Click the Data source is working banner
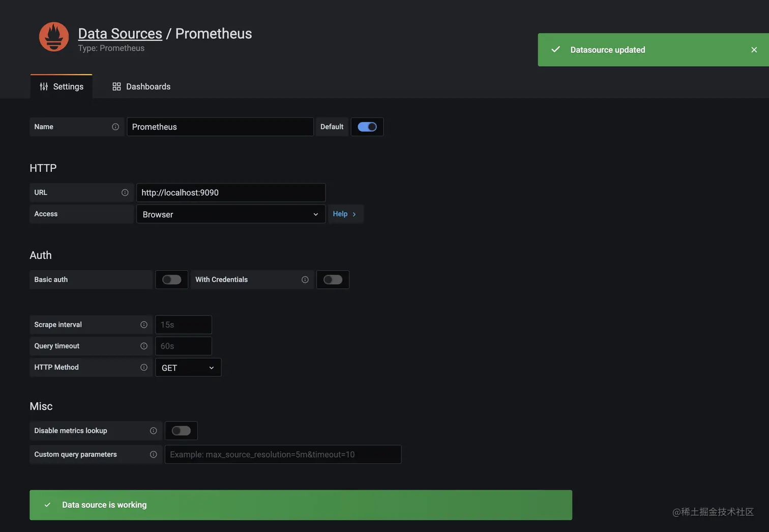This screenshot has width=769, height=532. pos(301,505)
